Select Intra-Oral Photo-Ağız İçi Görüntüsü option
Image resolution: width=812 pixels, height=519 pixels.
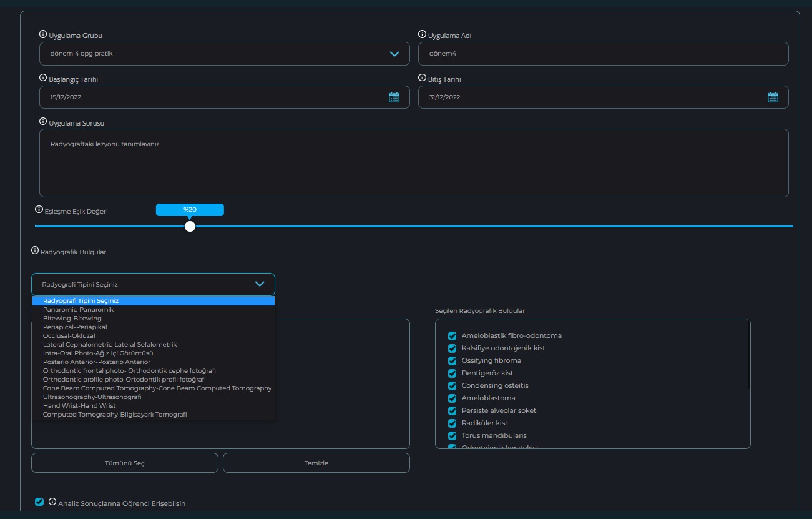click(x=154, y=353)
